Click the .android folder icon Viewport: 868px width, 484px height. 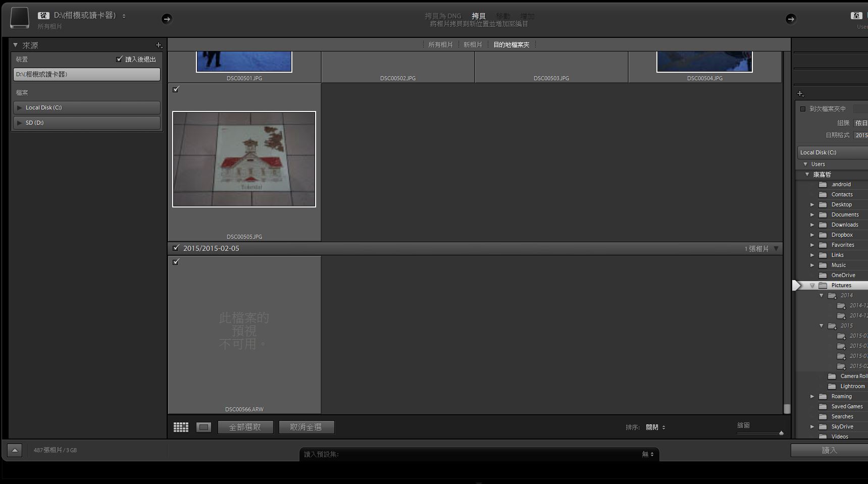coord(823,184)
